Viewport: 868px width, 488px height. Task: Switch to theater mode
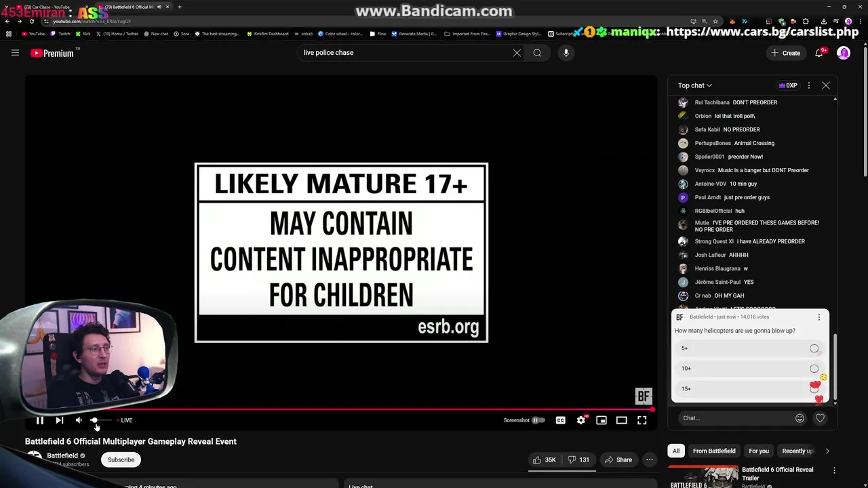point(621,420)
